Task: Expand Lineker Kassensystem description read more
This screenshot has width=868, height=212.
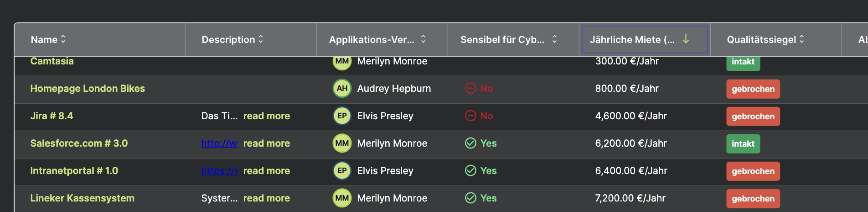Action: point(267,198)
